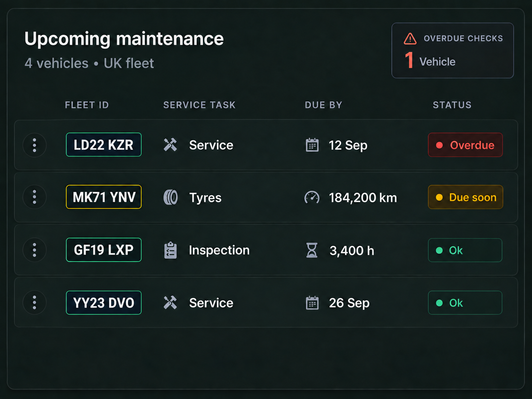Open the row menu for YY23 DVO
The height and width of the screenshot is (399, 532).
coord(34,302)
